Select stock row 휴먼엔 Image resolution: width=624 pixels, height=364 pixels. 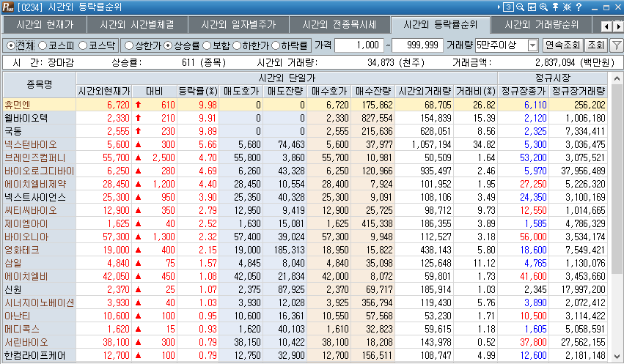pyautogui.click(x=305, y=105)
